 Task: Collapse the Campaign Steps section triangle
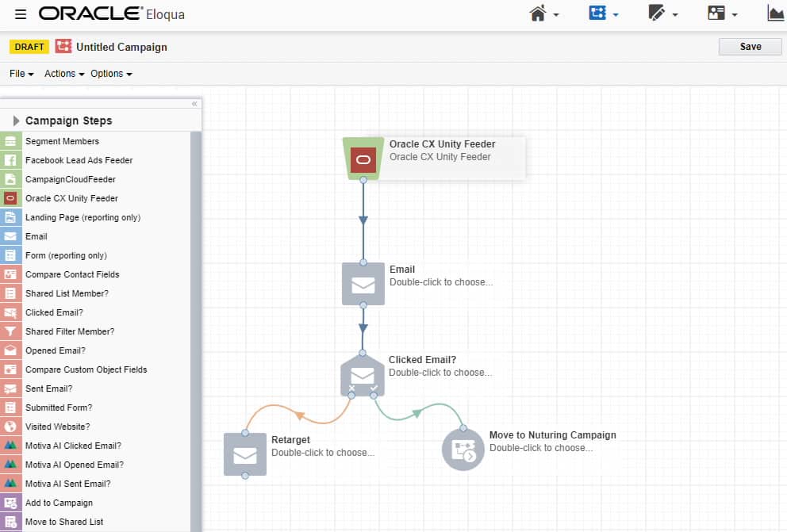click(15, 121)
